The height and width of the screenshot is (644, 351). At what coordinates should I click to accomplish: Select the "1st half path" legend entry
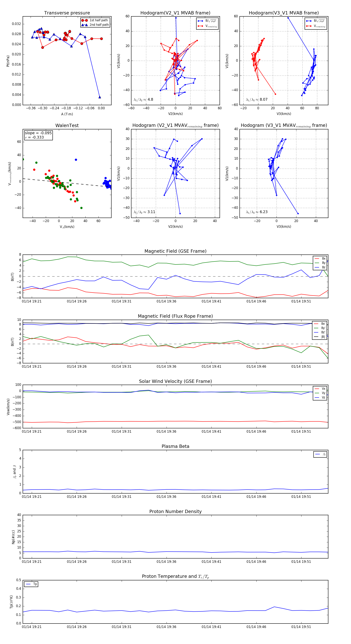(95, 20)
